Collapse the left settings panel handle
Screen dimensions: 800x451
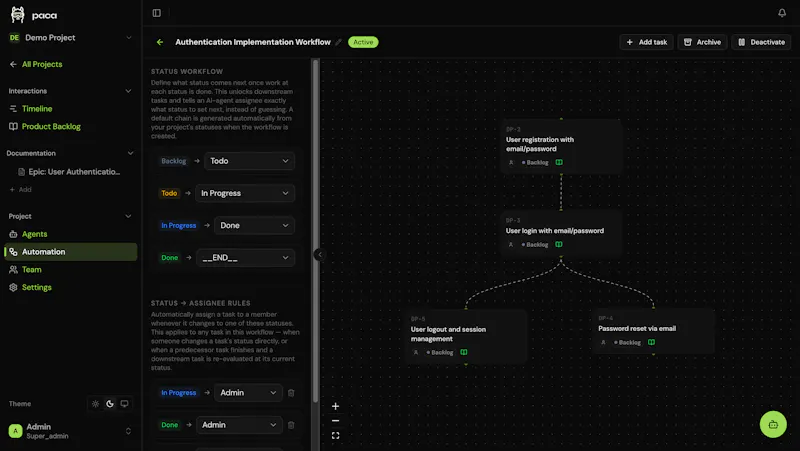[319, 254]
